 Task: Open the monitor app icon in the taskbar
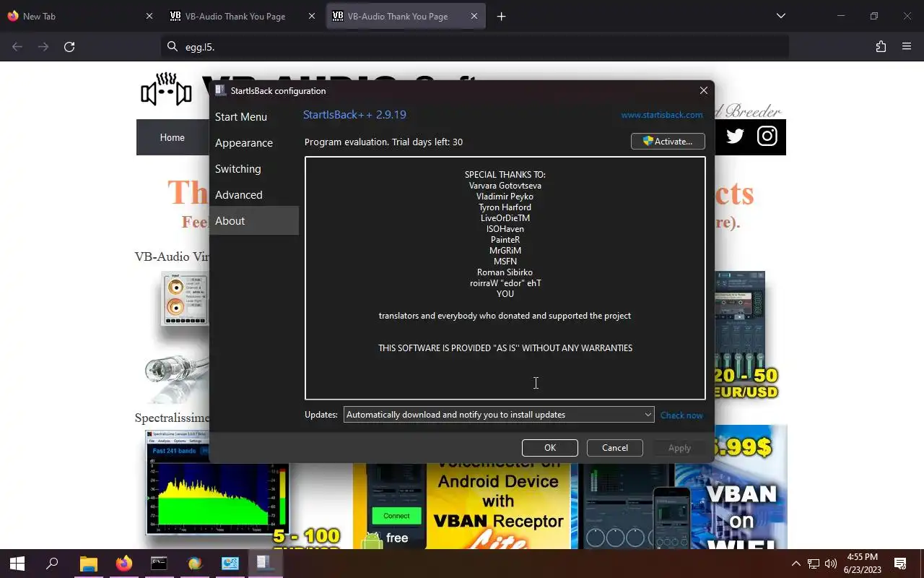[x=230, y=564]
